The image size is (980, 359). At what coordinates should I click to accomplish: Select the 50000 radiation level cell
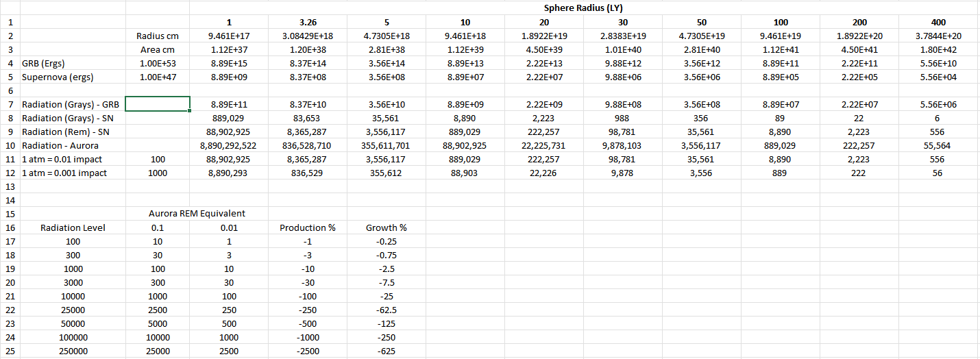[73, 323]
